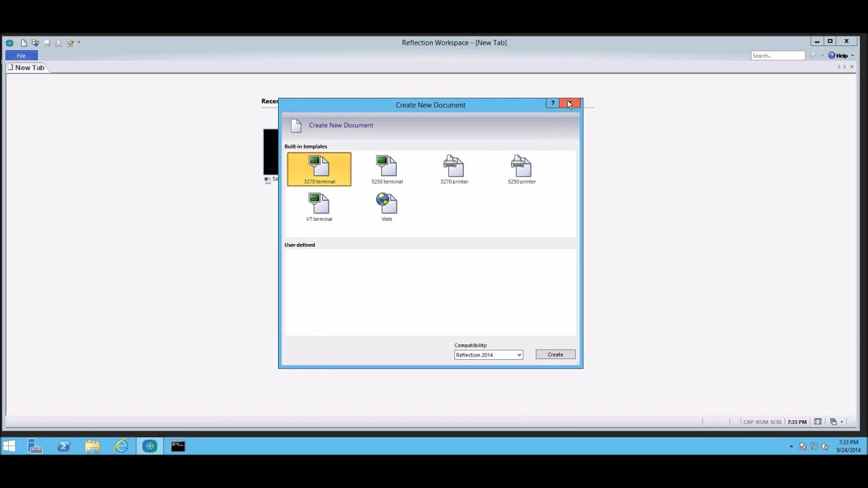This screenshot has height=488, width=868.
Task: Click the Print toolbar icon
Action: click(58, 43)
